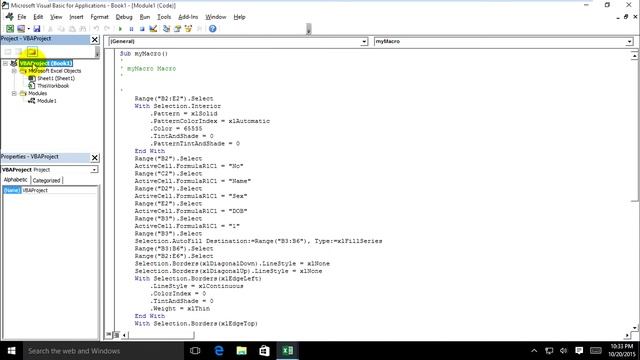This screenshot has width=640, height=360.
Task: Click the Object Browser toolbar icon
Action: tap(188, 29)
